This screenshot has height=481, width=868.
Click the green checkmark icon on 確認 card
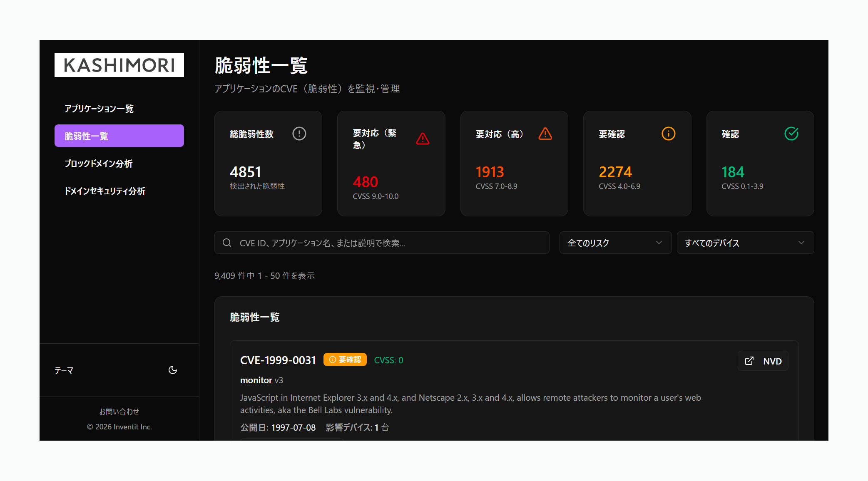[x=791, y=134]
